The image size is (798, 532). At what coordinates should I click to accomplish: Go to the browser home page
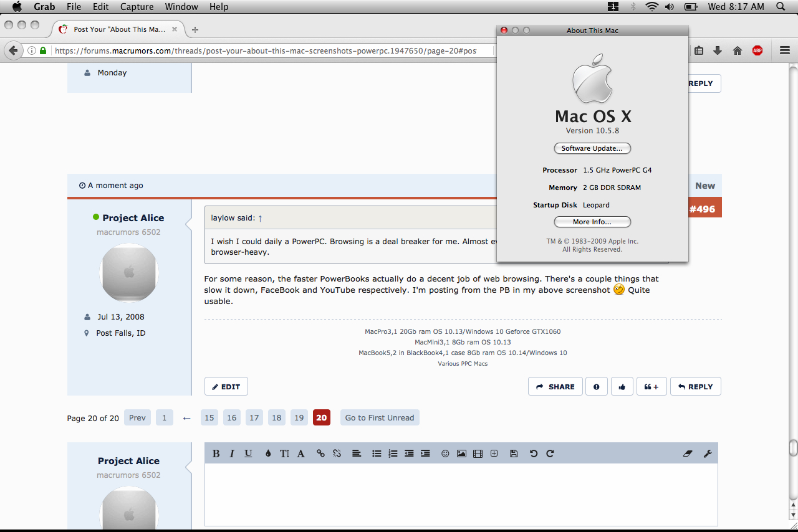[738, 50]
